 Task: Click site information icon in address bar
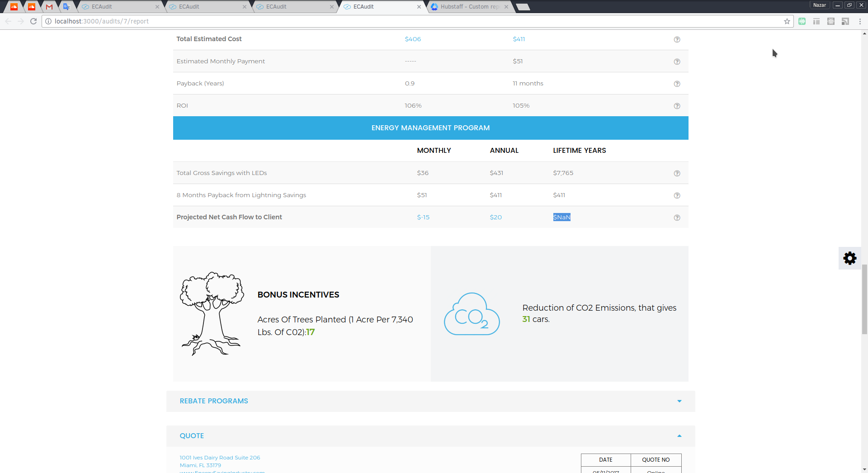pos(48,21)
